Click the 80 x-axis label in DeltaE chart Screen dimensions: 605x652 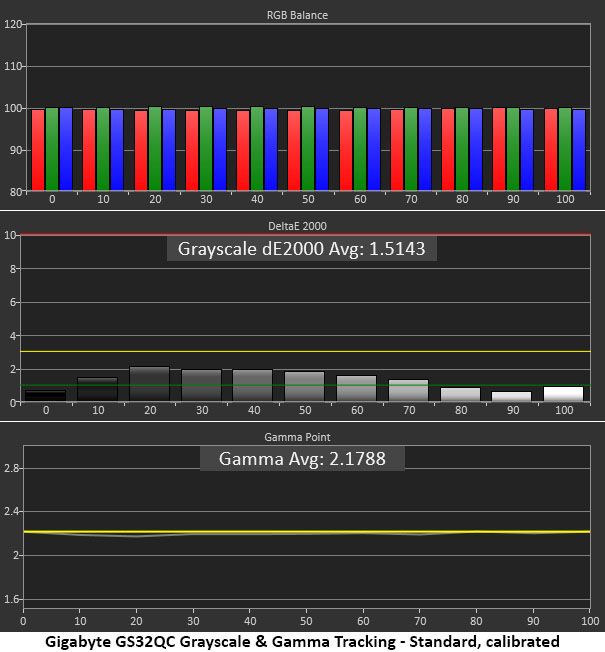coord(461,410)
